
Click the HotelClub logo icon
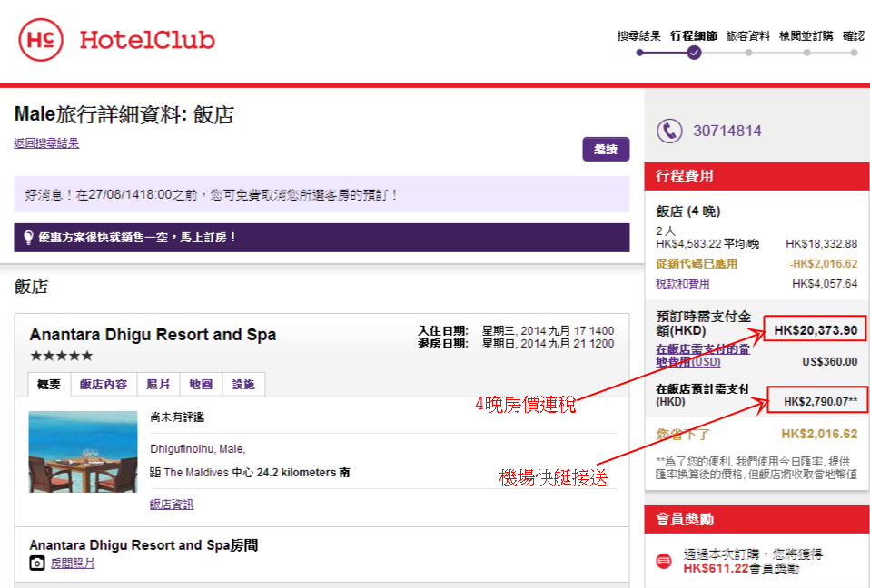(41, 40)
